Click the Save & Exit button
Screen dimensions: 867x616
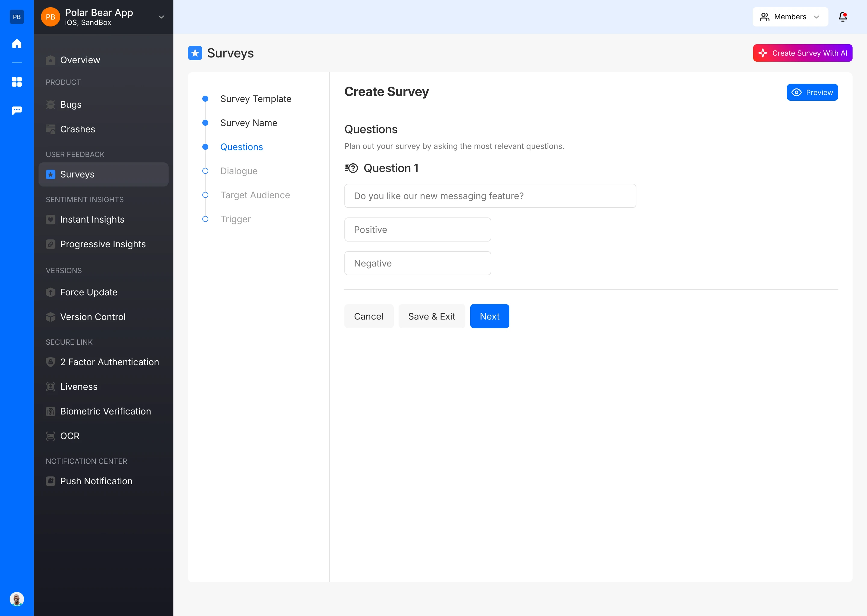click(431, 316)
